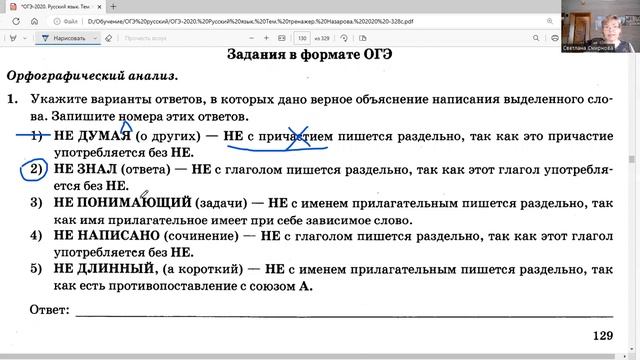Click the heading "Задания в формате ОГЭ"

click(x=309, y=54)
